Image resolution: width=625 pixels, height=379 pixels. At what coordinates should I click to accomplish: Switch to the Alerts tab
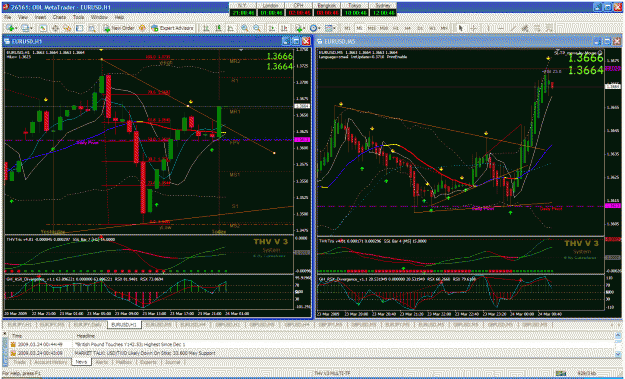coord(103,362)
